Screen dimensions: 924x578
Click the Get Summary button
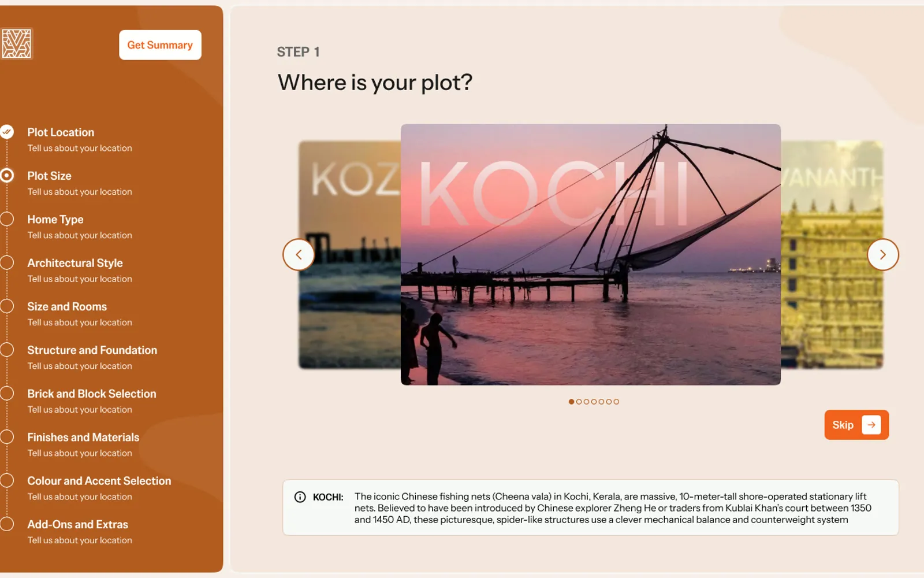click(x=160, y=45)
